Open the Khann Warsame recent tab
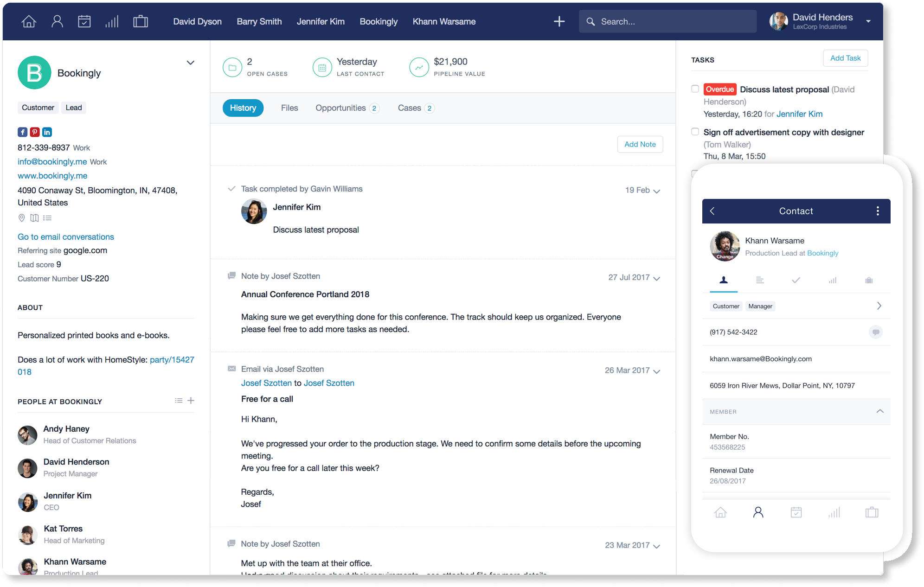 tap(444, 21)
